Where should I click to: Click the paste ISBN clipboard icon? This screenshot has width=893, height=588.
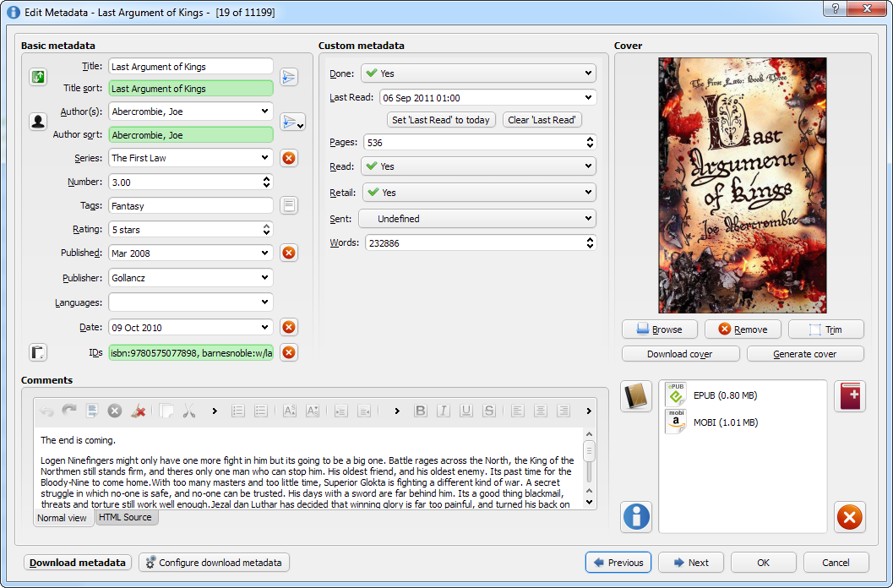pyautogui.click(x=38, y=352)
